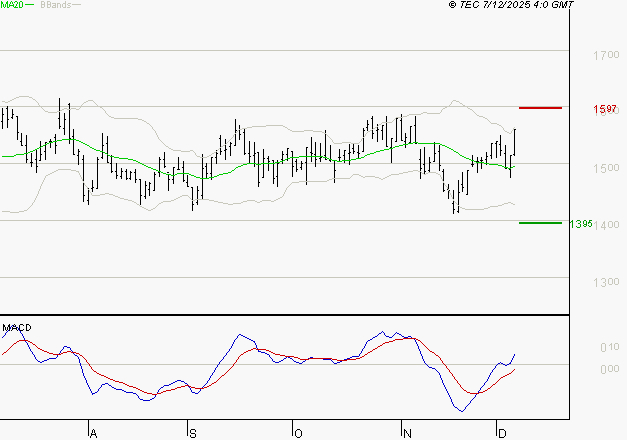Click the BBands legend label
The height and width of the screenshot is (440, 627).
(x=56, y=5)
